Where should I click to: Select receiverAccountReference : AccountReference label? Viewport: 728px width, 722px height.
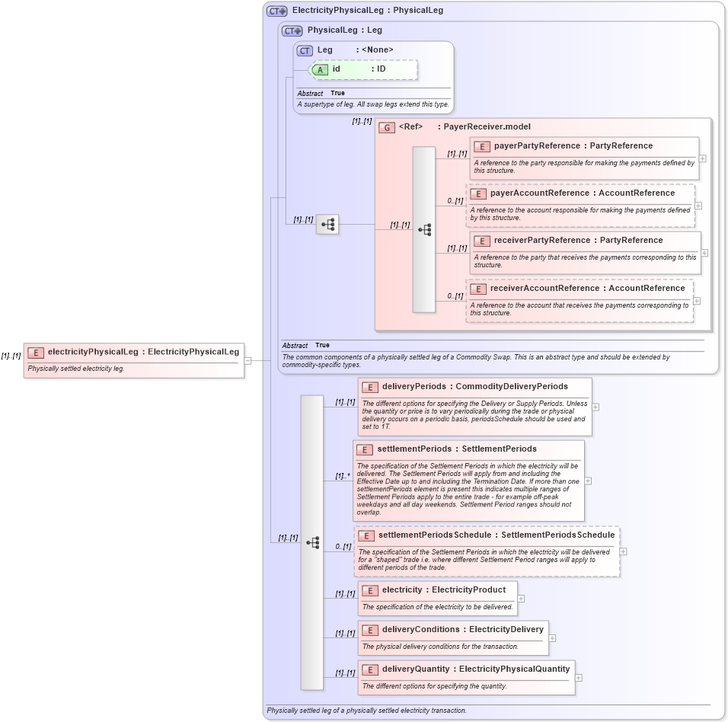tap(588, 289)
